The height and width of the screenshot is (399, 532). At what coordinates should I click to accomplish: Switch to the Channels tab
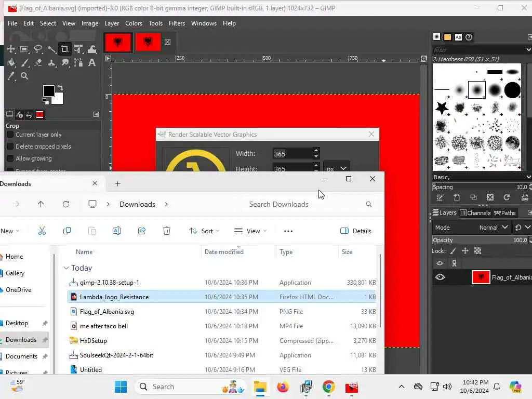[x=475, y=212]
